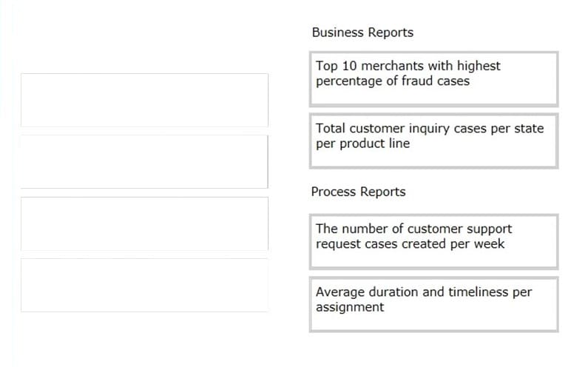Click the word 'assignment' in the last box
588x367 pixels.
pos(350,307)
